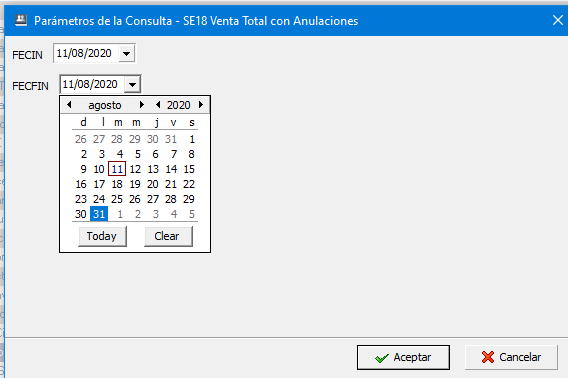Select day 30 in the last row

[x=81, y=214]
